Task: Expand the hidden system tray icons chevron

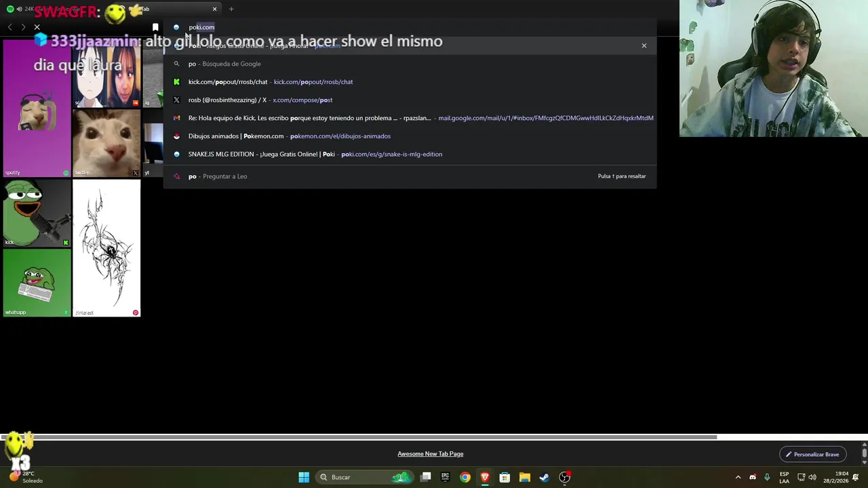Action: [x=738, y=477]
